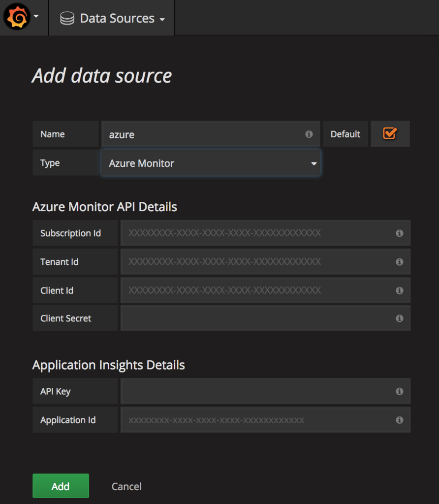Click the Cancel link
The width and height of the screenshot is (439, 504).
126,486
